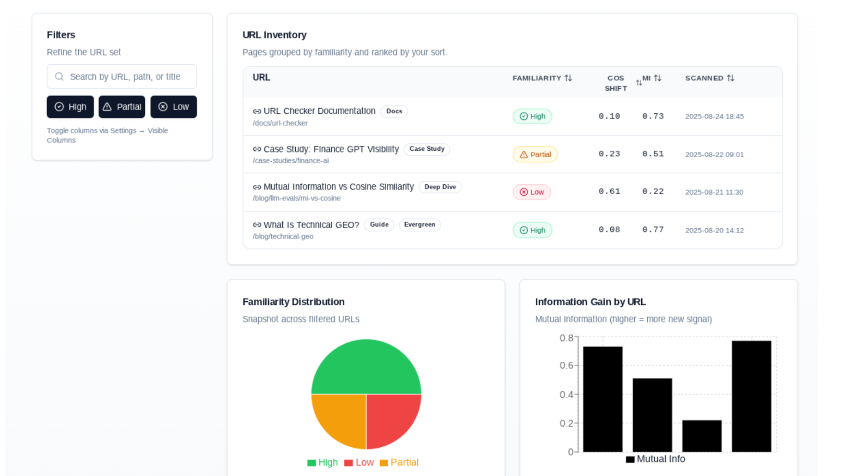Focus the Search by URL, path, or title field

point(125,77)
